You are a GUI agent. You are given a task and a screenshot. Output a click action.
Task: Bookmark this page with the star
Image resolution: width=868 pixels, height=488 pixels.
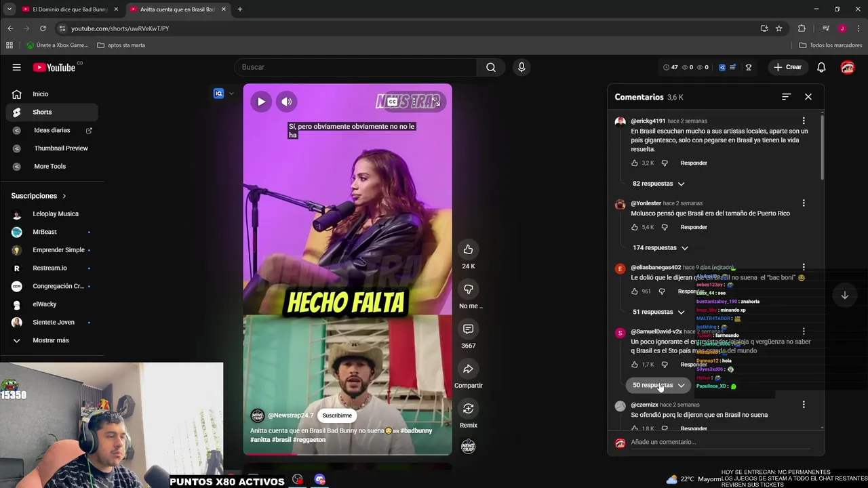[x=779, y=28]
